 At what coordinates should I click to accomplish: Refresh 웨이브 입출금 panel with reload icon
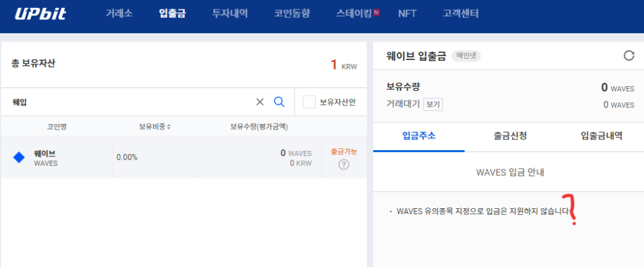[x=629, y=55]
